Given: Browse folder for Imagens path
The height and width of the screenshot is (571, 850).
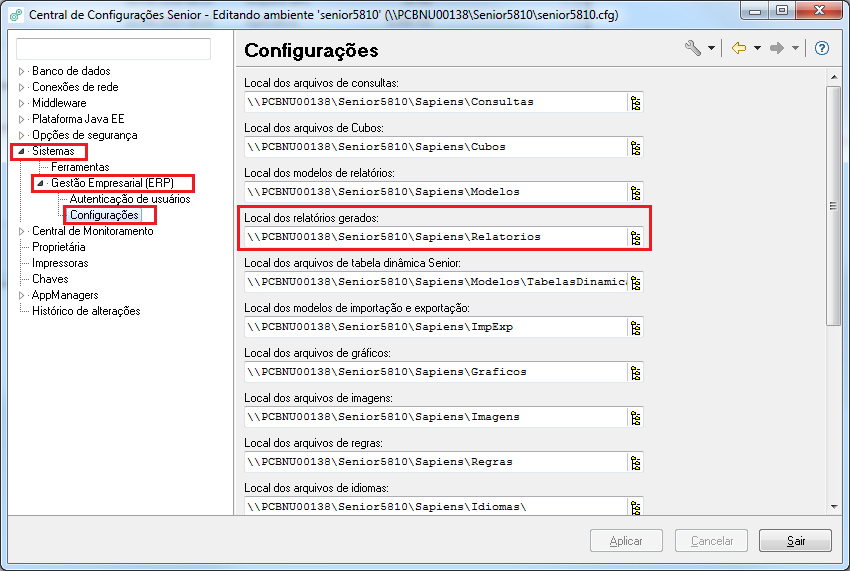Looking at the screenshot, I should 634,417.
